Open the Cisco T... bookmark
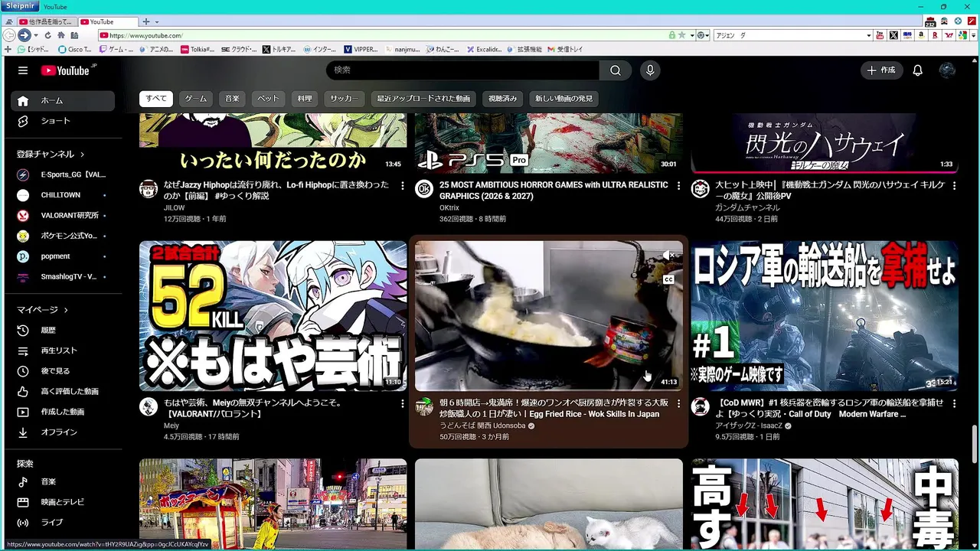Screen dimensions: 980x551 75,49
